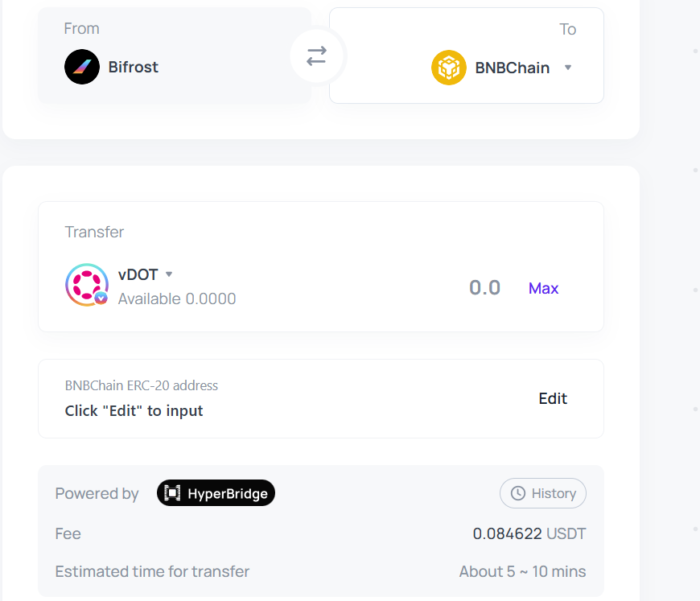The height and width of the screenshot is (601, 700).
Task: Click the HyperBridge logo badge
Action: [216, 493]
